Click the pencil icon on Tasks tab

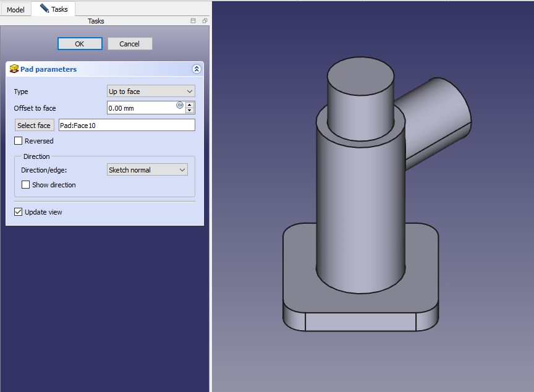point(44,9)
